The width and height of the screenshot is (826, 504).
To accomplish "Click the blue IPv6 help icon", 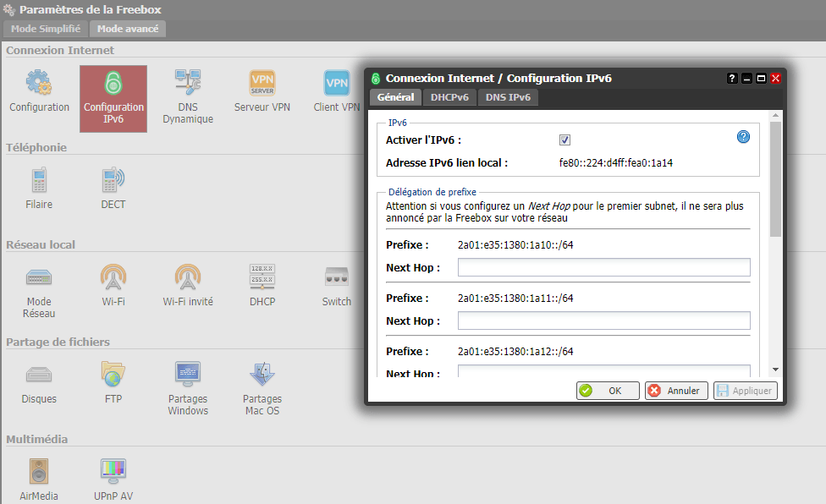I will click(743, 137).
